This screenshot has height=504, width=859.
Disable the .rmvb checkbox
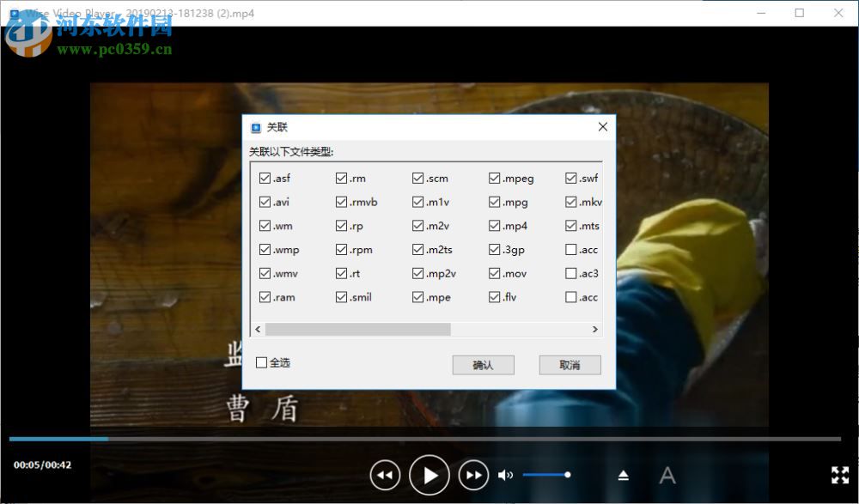pyautogui.click(x=341, y=201)
